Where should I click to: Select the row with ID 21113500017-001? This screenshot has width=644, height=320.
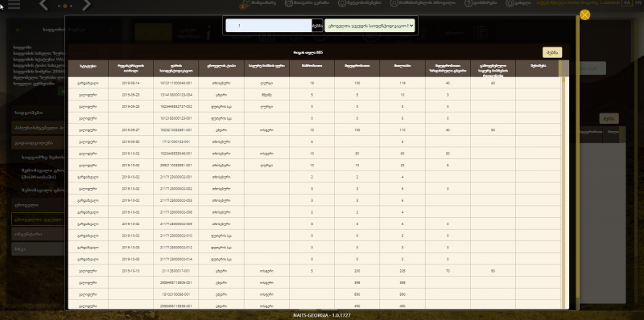(x=314, y=271)
